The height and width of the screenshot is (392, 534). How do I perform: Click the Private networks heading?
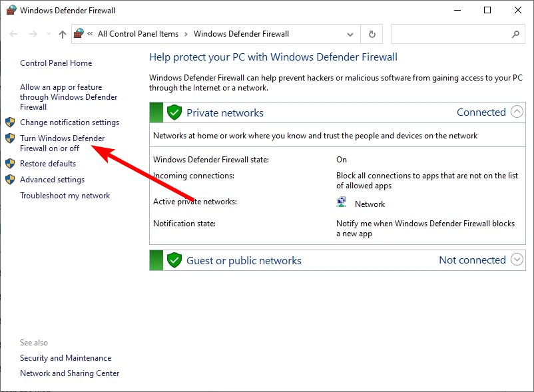coord(225,112)
